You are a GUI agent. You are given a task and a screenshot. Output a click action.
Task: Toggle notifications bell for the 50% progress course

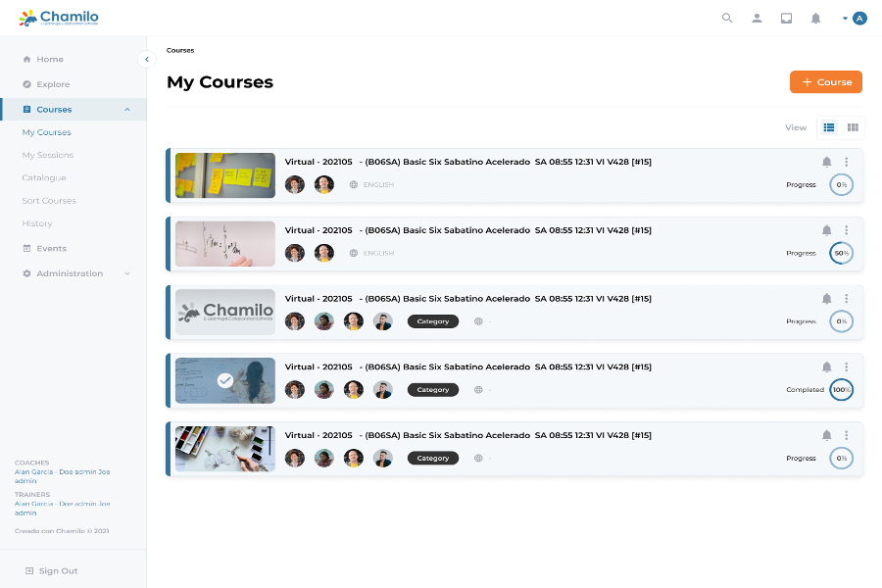click(826, 230)
